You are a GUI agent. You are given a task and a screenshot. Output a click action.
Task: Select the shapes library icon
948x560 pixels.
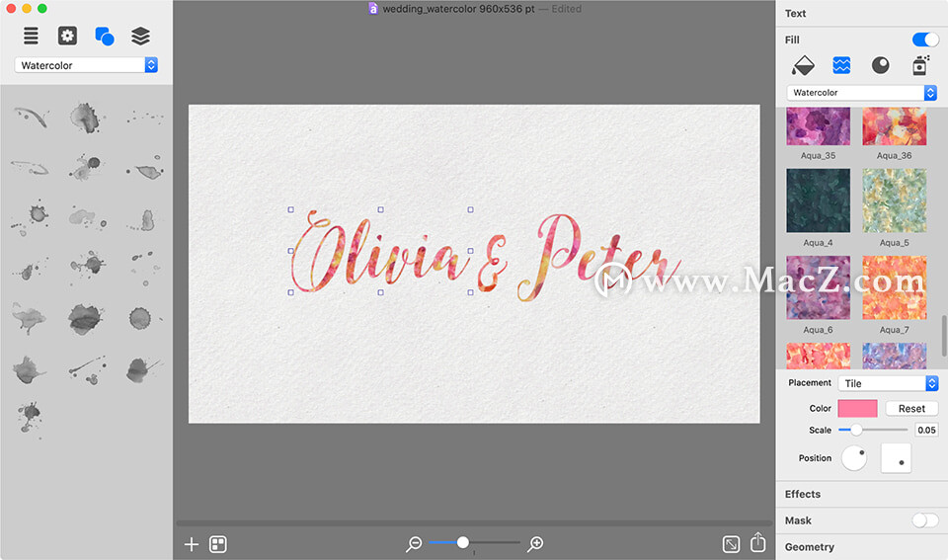[x=105, y=37]
